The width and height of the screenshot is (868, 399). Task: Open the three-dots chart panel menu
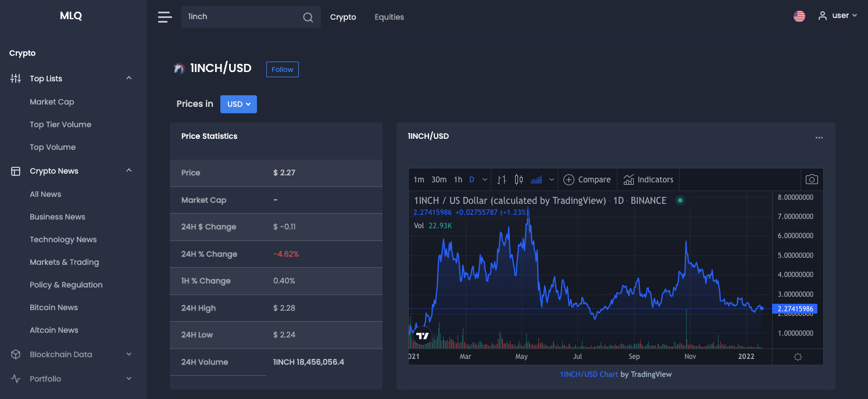click(x=819, y=138)
